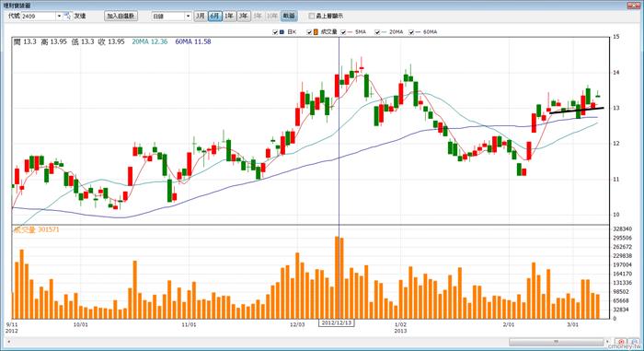Click the horizontal scrollbar thumb under the chart
Screen dimensions: 644x351
pyautogui.click(x=557, y=342)
